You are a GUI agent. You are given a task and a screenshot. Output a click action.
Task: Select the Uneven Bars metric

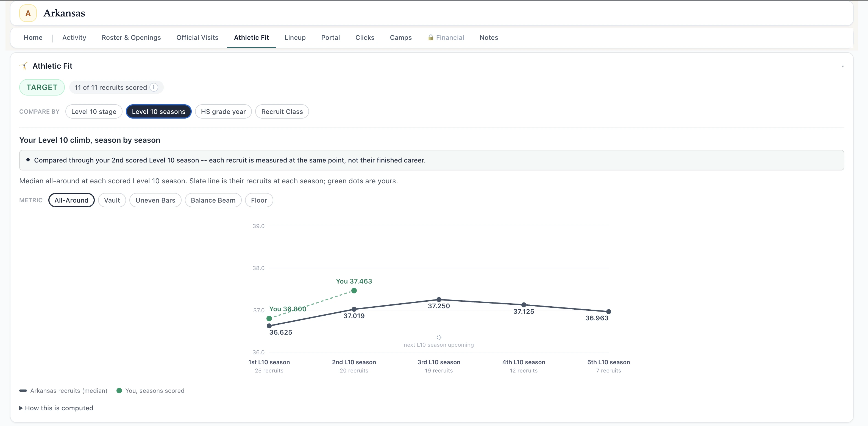(155, 200)
